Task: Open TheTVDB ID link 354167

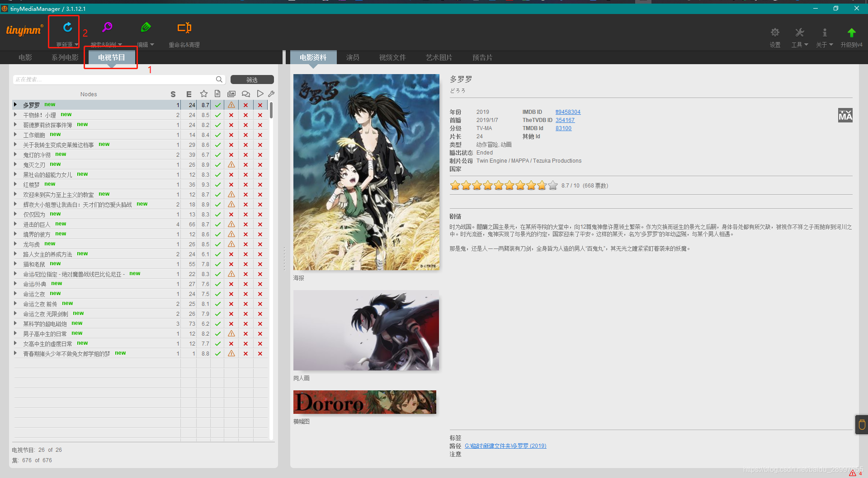Action: 565,120
